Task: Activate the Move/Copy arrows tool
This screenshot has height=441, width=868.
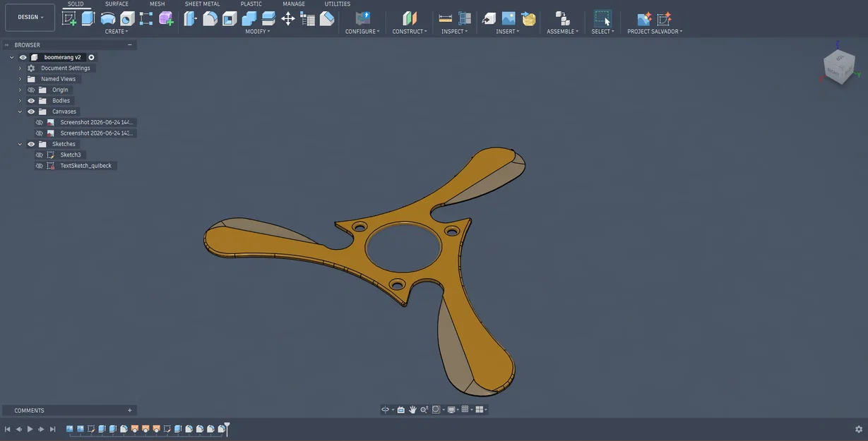Action: [288, 18]
